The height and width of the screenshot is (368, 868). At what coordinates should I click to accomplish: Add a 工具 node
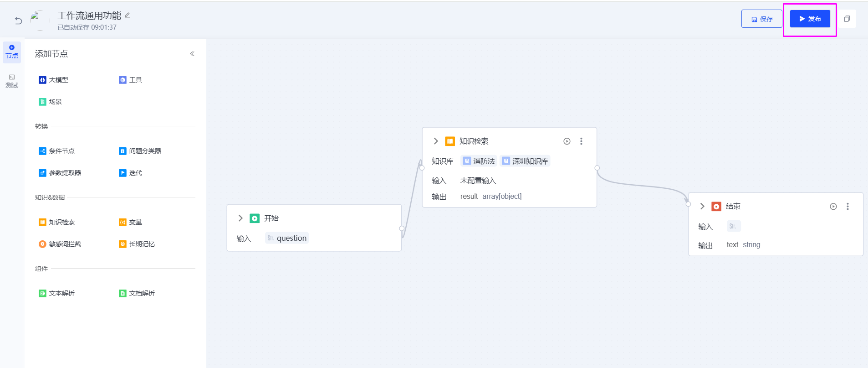tap(131, 80)
